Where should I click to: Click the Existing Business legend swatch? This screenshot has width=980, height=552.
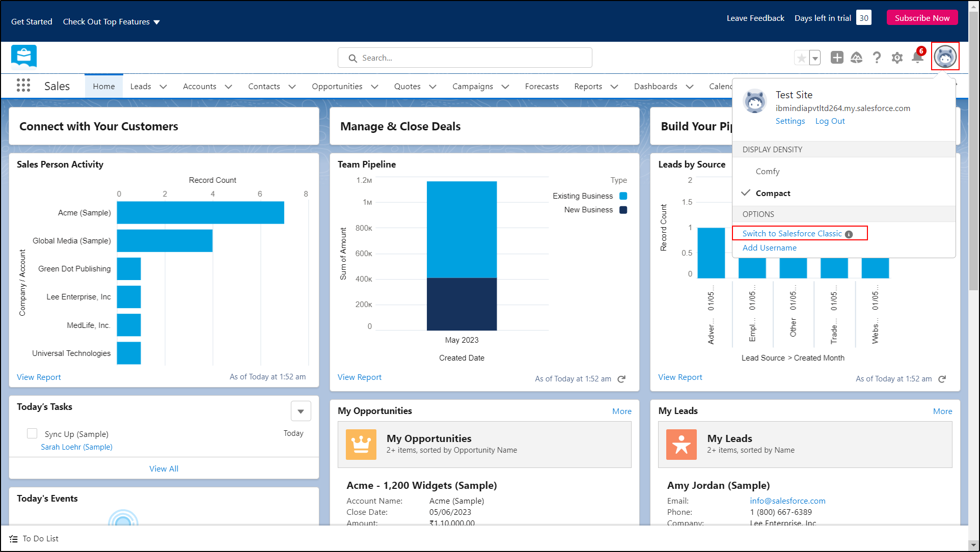coord(623,196)
